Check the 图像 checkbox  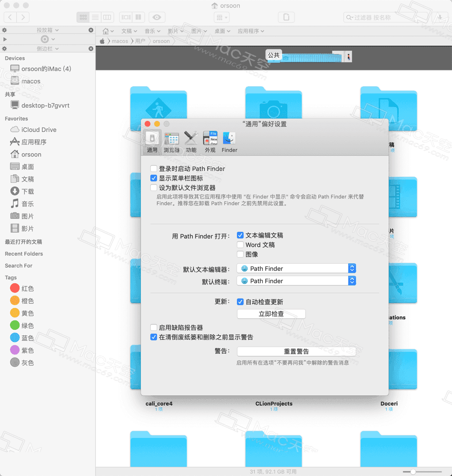[x=240, y=254]
